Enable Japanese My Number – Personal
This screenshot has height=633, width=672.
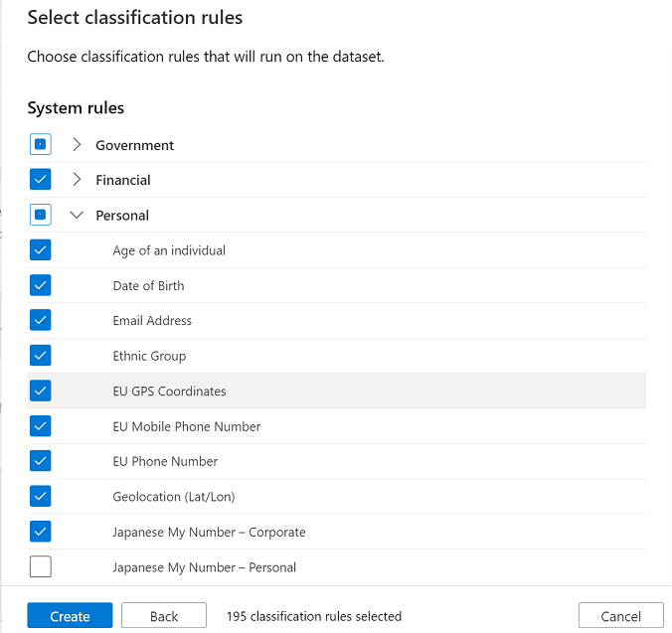(x=41, y=567)
